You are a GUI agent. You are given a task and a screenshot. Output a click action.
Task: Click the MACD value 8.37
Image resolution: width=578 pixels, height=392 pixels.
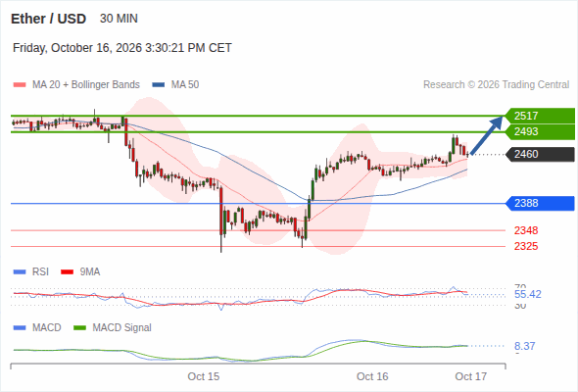pos(524,346)
